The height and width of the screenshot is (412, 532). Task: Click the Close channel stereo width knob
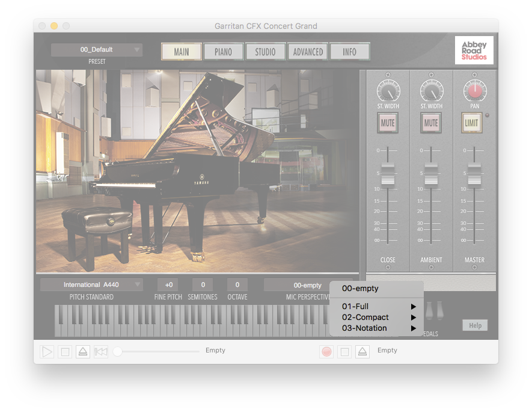[388, 91]
